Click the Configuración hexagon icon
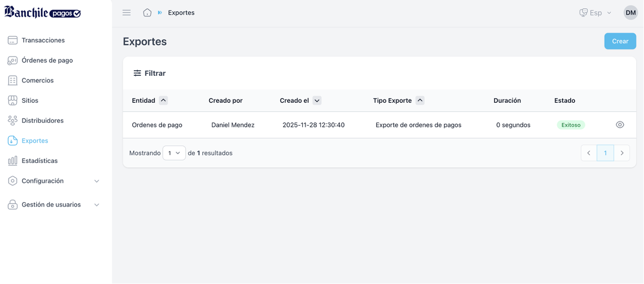This screenshot has width=644, height=284. click(x=13, y=181)
